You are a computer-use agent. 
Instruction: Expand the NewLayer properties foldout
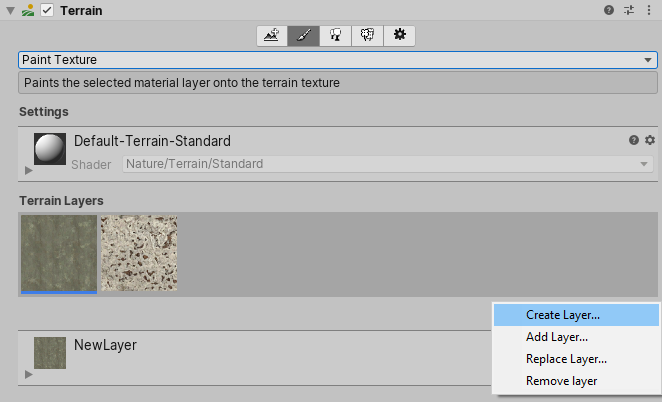tap(28, 373)
